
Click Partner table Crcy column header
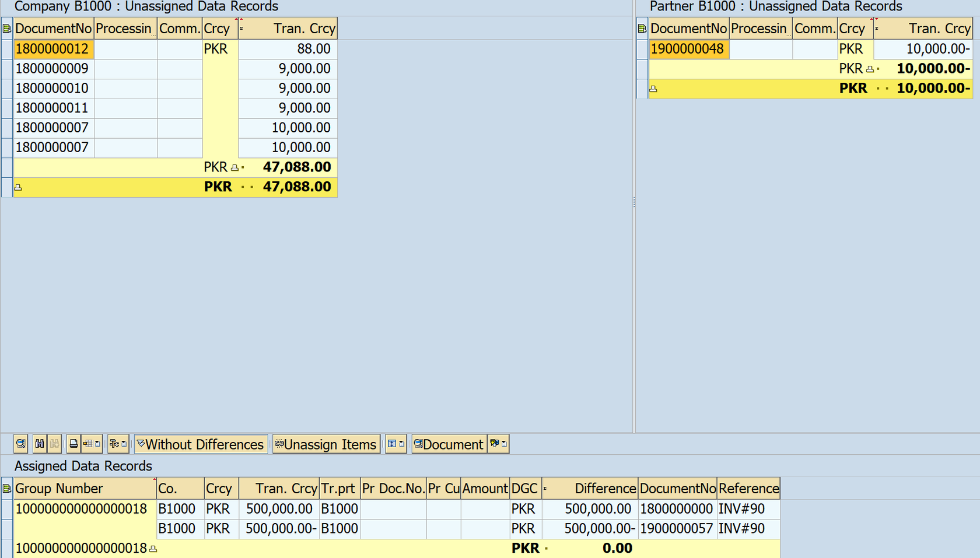pyautogui.click(x=855, y=29)
